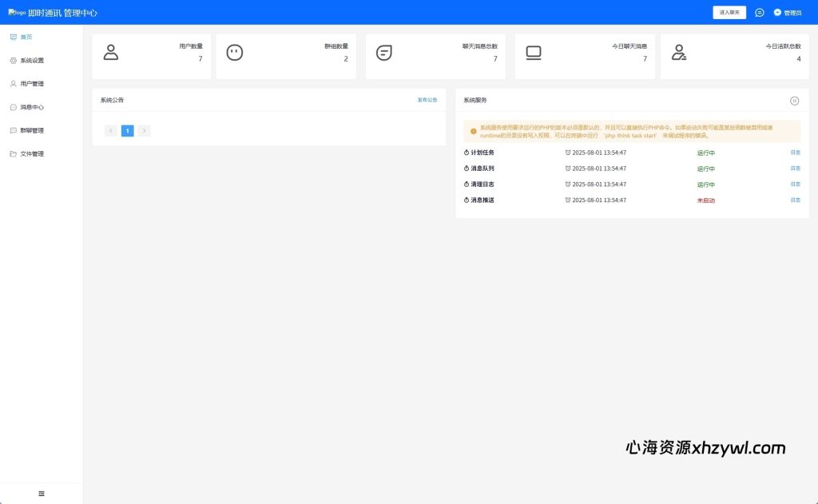This screenshot has width=818, height=504.
Task: Click the face icon on 群组数量 card
Action: (x=234, y=53)
